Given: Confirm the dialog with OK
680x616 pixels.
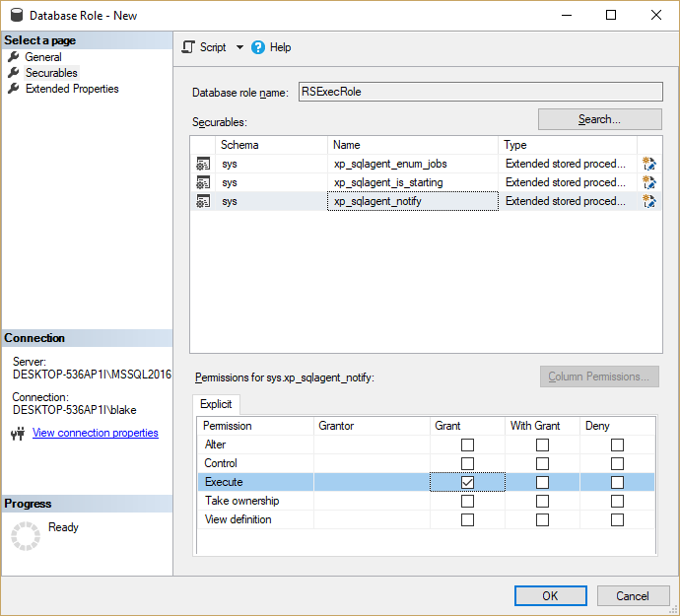Looking at the screenshot, I should 550,595.
